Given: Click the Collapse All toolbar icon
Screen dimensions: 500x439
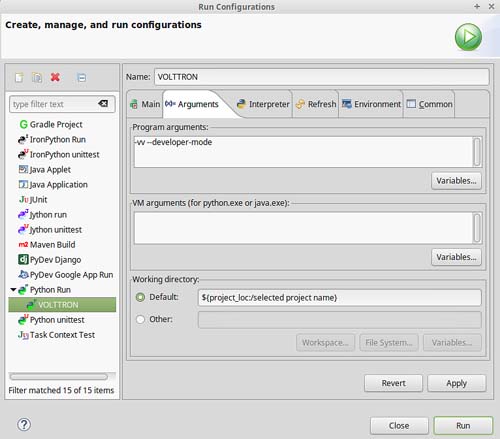Looking at the screenshot, I should pyautogui.click(x=82, y=77).
